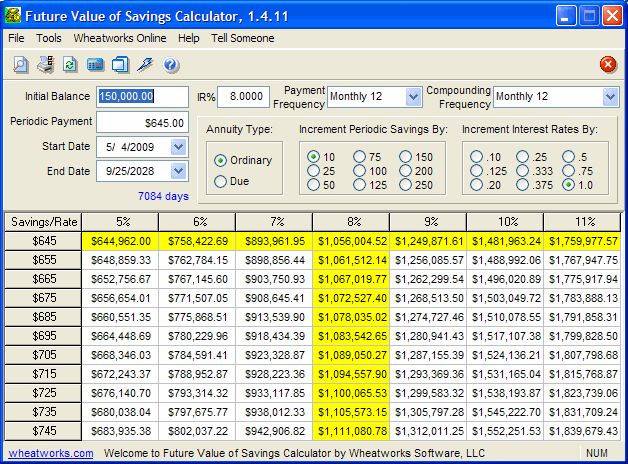This screenshot has width=628, height=464.
Task: Set interest rate increment to .75
Action: pos(568,171)
